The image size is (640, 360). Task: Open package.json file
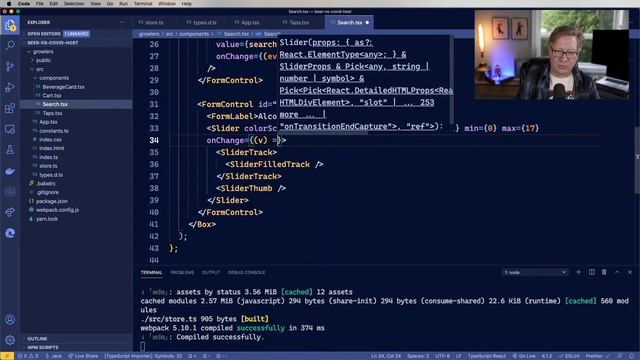tap(51, 201)
